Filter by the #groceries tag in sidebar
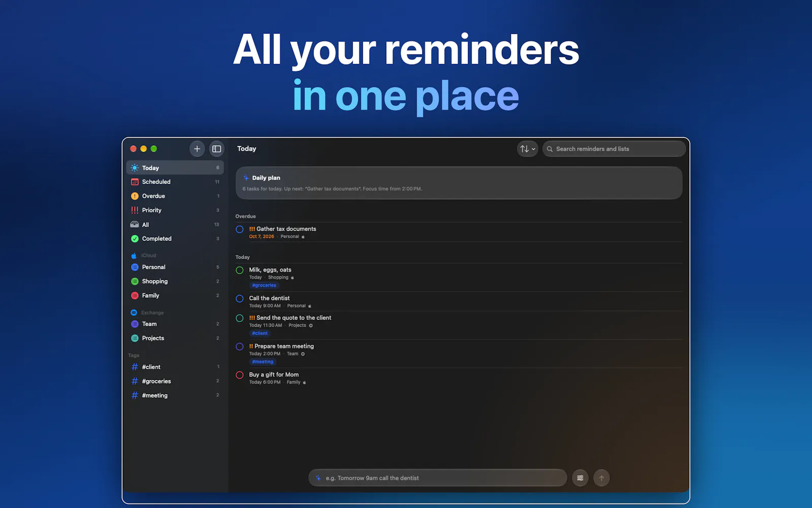Viewport: 812px width, 508px height. pyautogui.click(x=175, y=381)
